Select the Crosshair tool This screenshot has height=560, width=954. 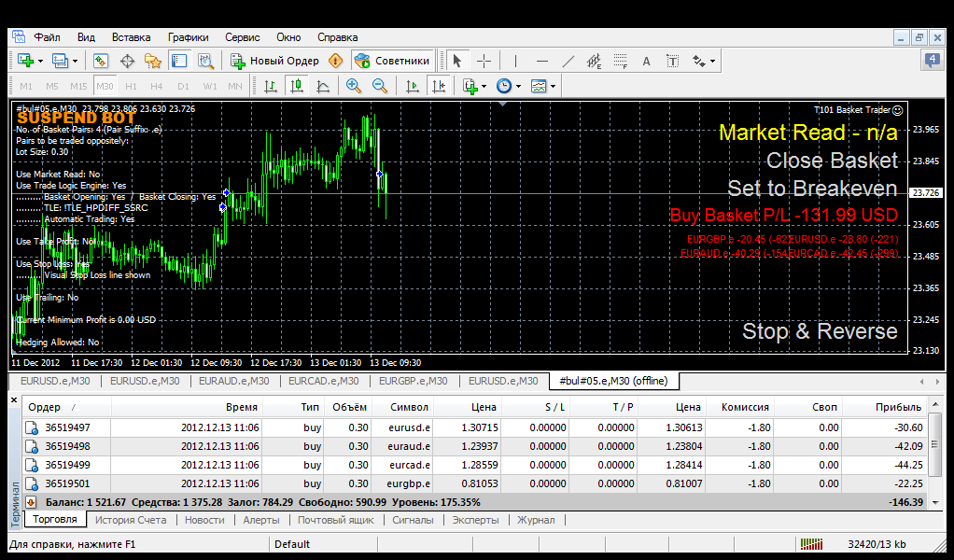tap(484, 61)
